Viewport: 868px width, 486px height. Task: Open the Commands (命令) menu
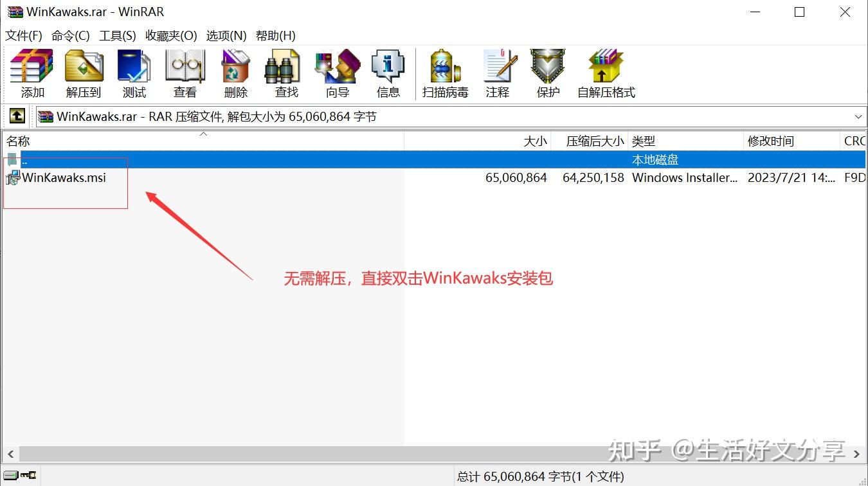click(71, 35)
